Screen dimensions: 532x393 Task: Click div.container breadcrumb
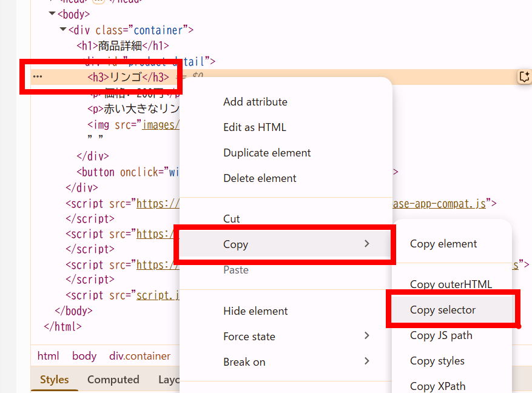tap(140, 356)
